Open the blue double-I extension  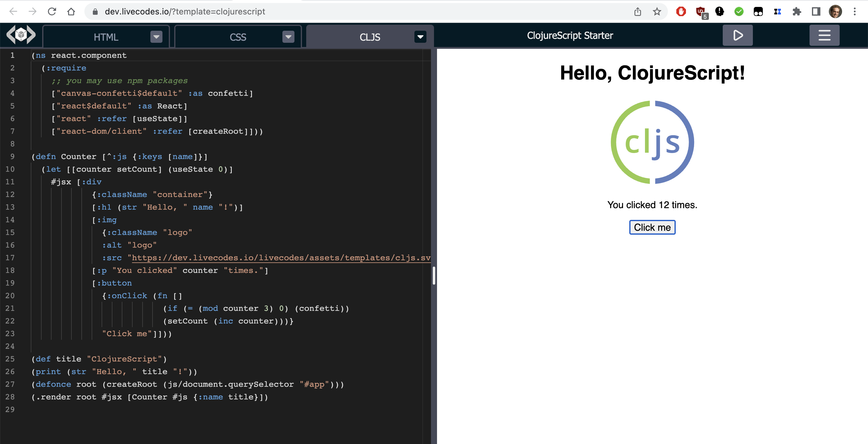(x=777, y=11)
